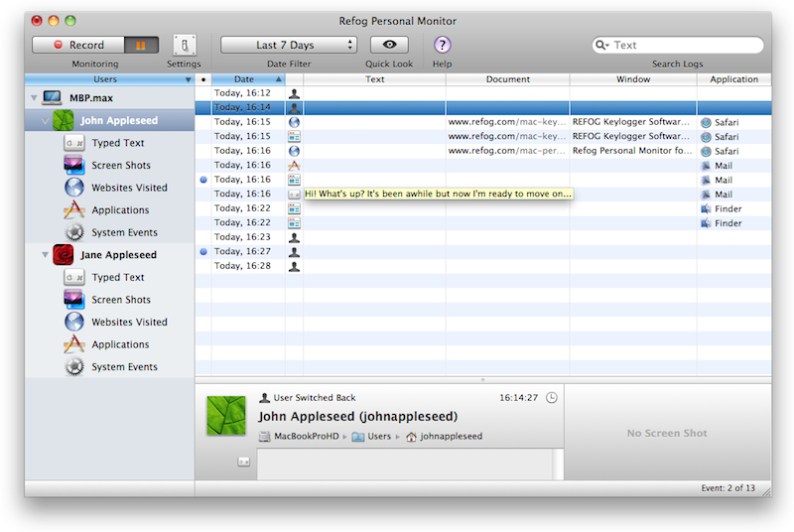Collapse the Jane Appleseed user node

tap(46, 255)
